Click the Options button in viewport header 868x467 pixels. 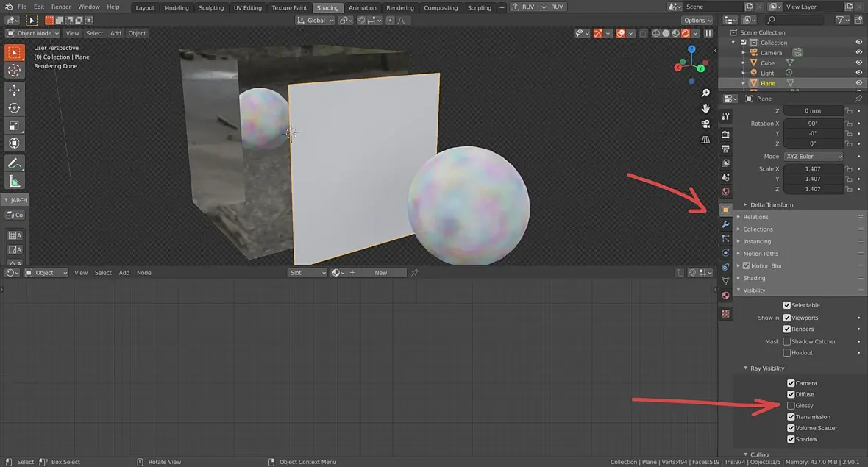(696, 21)
